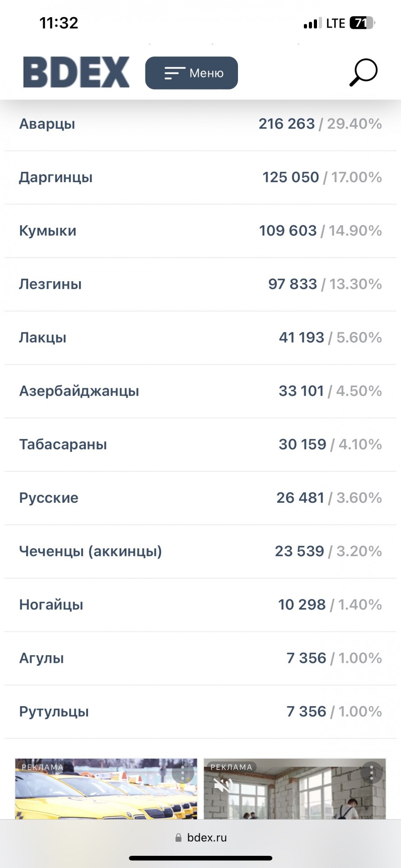Select the Аварцы row
Screen dimensions: 401x868
[x=200, y=124]
